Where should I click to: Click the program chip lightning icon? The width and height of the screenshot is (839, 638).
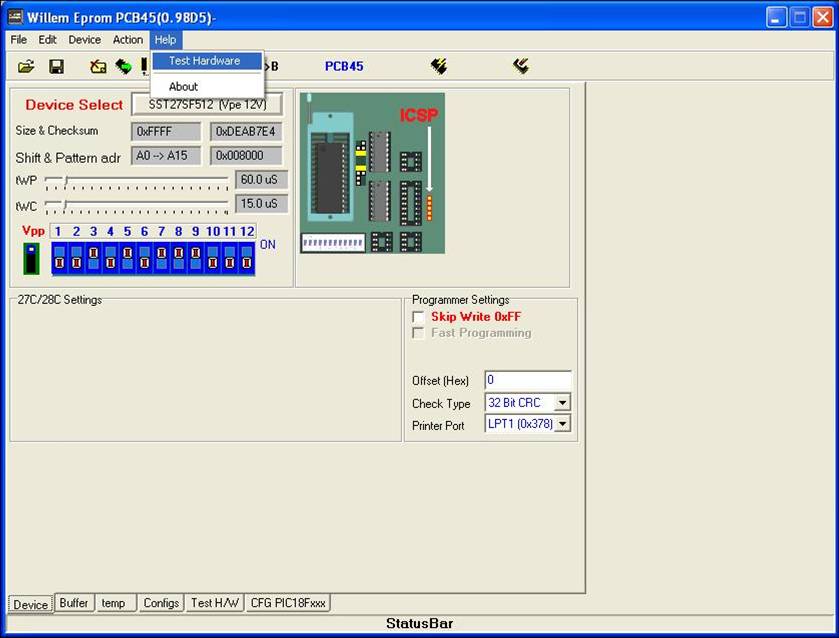pos(439,66)
